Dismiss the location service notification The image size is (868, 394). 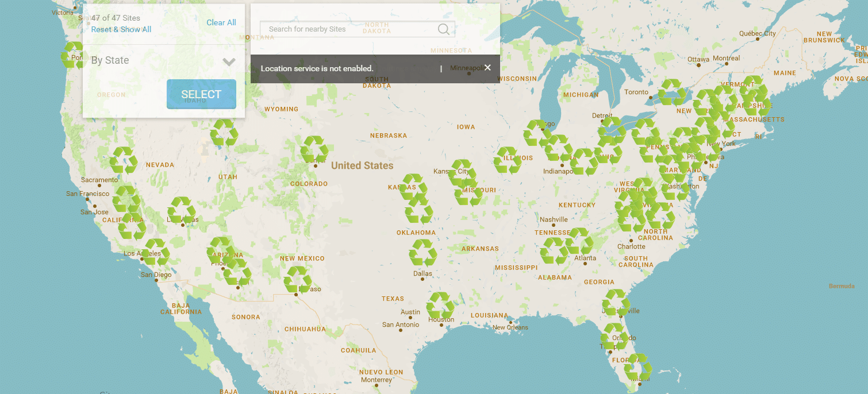[487, 67]
